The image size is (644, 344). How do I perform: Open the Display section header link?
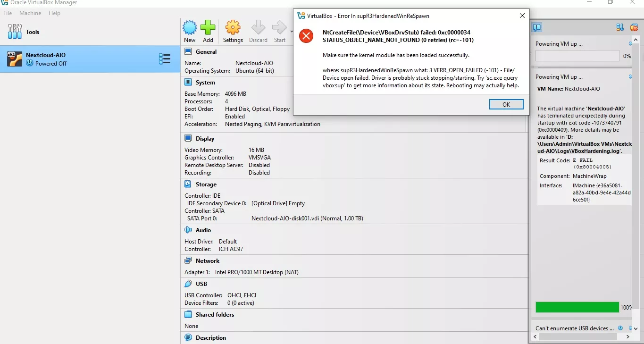pyautogui.click(x=205, y=139)
